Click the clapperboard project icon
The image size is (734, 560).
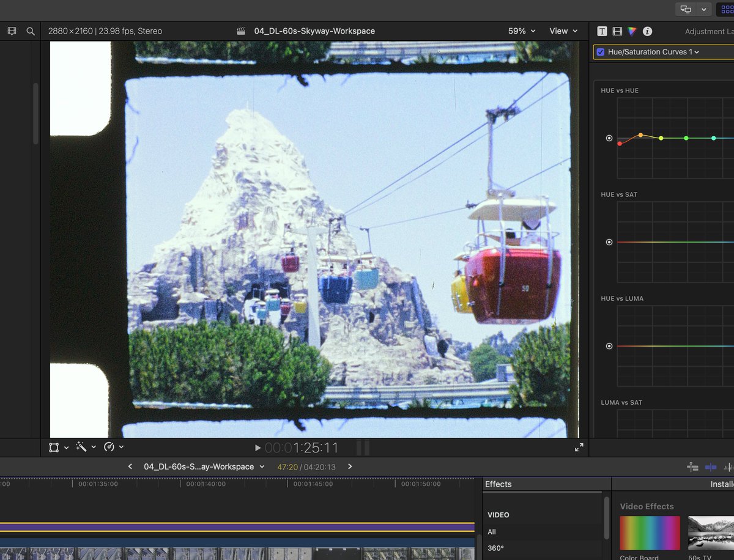click(242, 31)
